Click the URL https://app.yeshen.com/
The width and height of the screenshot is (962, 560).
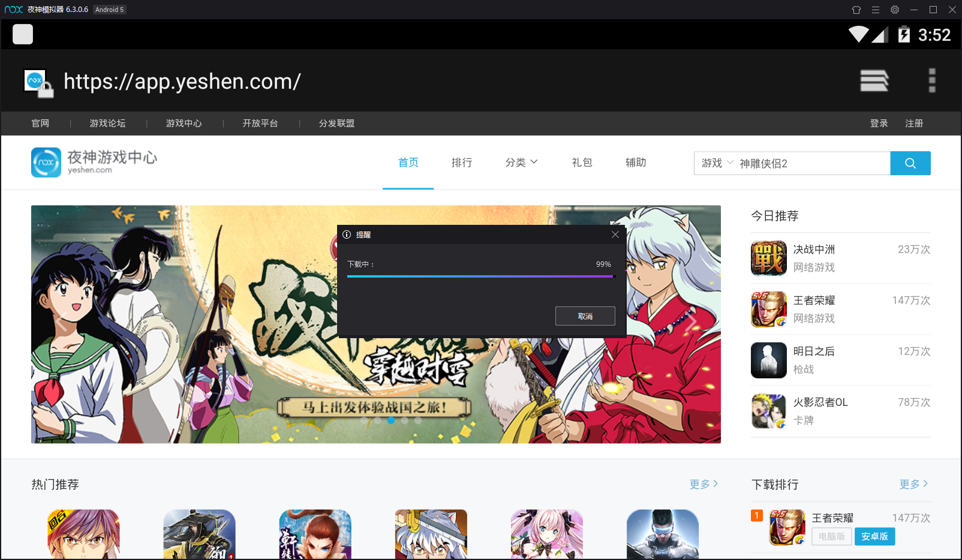tap(182, 82)
